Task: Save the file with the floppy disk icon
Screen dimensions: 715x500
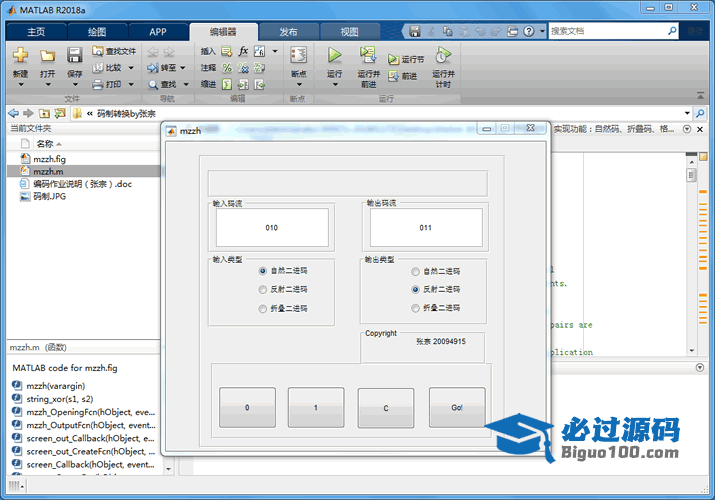Action: pos(74,56)
